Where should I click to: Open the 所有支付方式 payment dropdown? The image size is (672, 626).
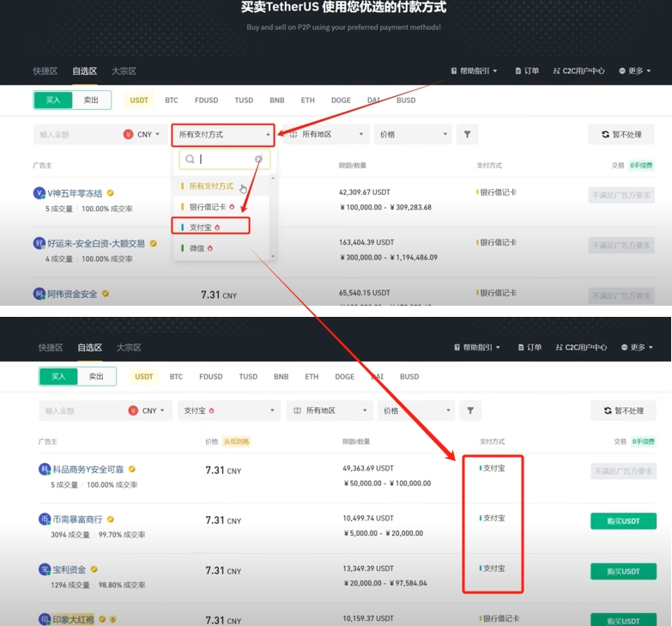click(223, 135)
